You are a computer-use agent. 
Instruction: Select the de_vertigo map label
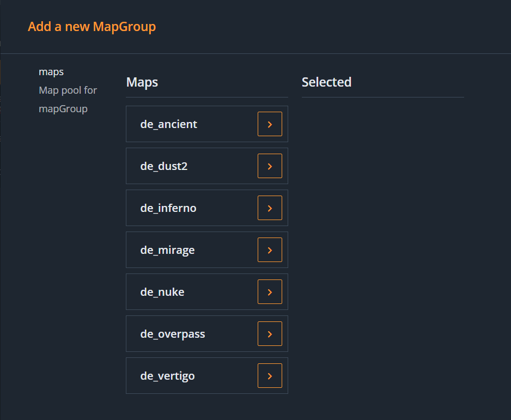(x=167, y=376)
